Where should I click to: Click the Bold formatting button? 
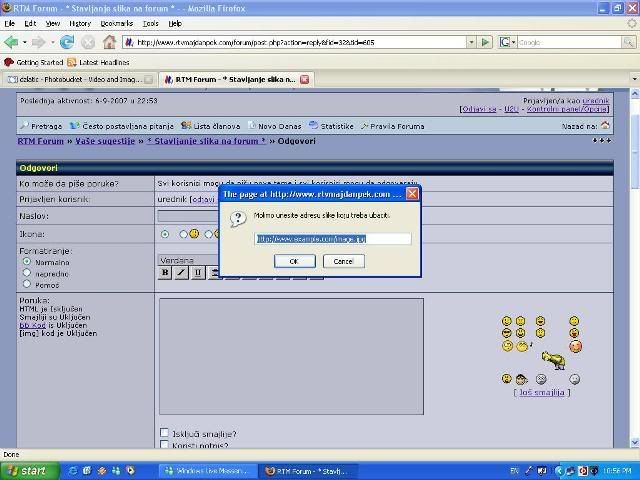click(165, 273)
